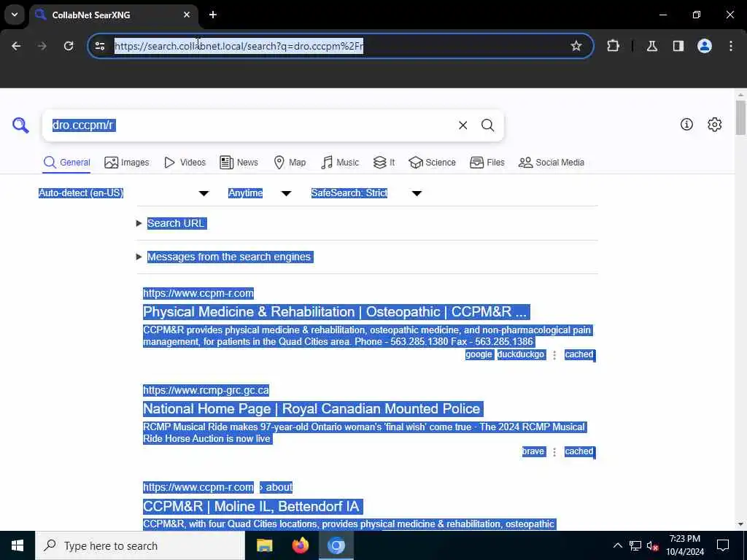Image resolution: width=747 pixels, height=560 pixels.
Task: Open more options dots for RCMP result
Action: coord(554,452)
